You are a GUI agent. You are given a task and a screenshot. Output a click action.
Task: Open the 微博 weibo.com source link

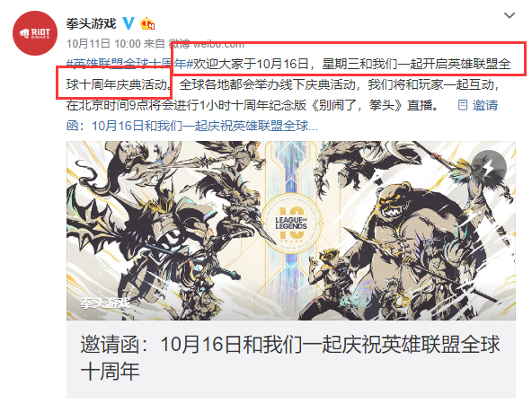coord(207,44)
